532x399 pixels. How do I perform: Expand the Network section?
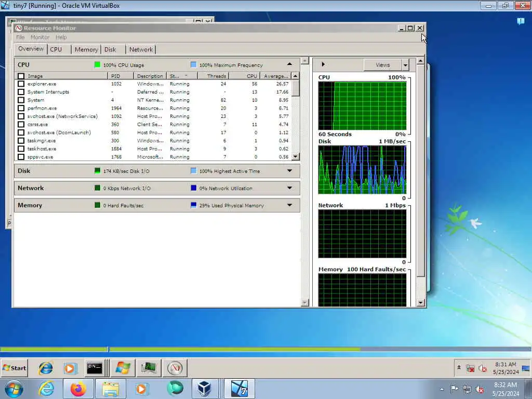(x=289, y=188)
